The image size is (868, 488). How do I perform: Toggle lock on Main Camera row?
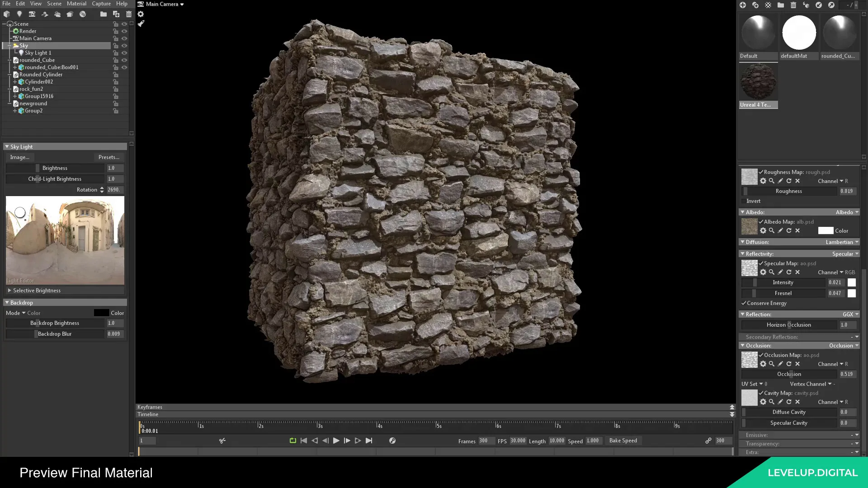coord(116,38)
